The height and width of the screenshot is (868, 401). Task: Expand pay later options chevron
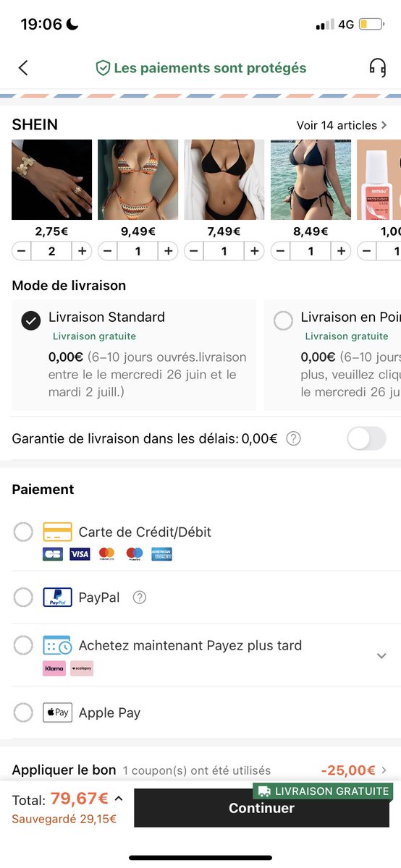(x=381, y=655)
